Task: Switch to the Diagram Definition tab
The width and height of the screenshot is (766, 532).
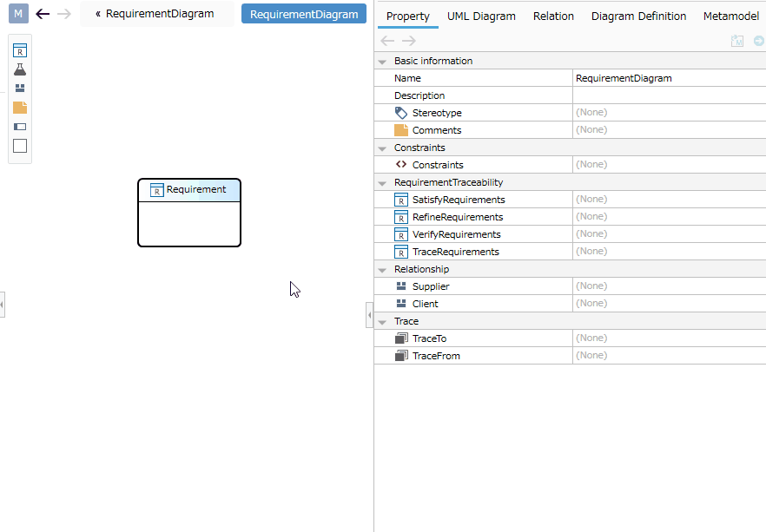Action: coord(638,16)
